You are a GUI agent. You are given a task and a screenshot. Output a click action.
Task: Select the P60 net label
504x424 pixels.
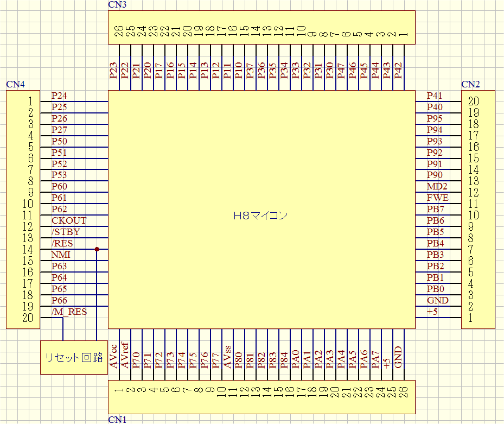[x=59, y=186]
